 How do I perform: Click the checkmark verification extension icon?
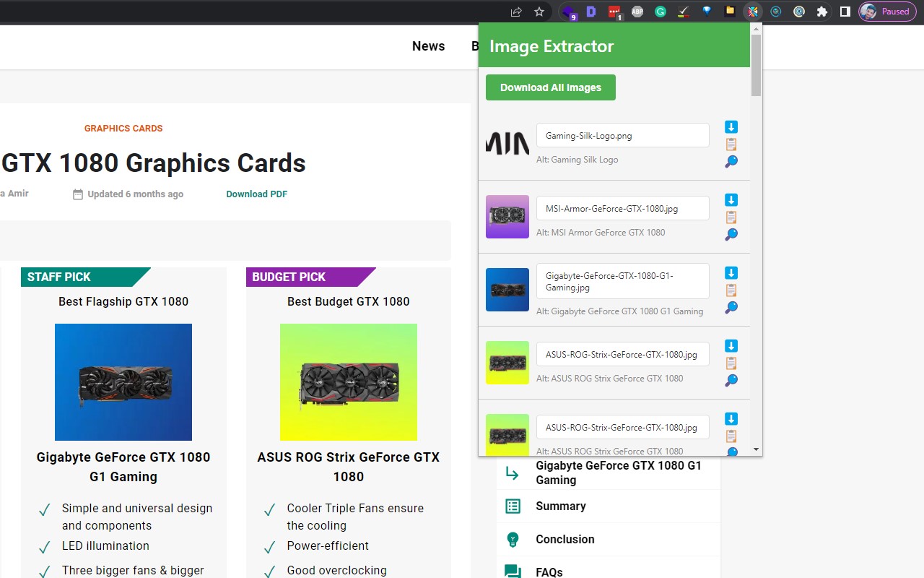684,12
